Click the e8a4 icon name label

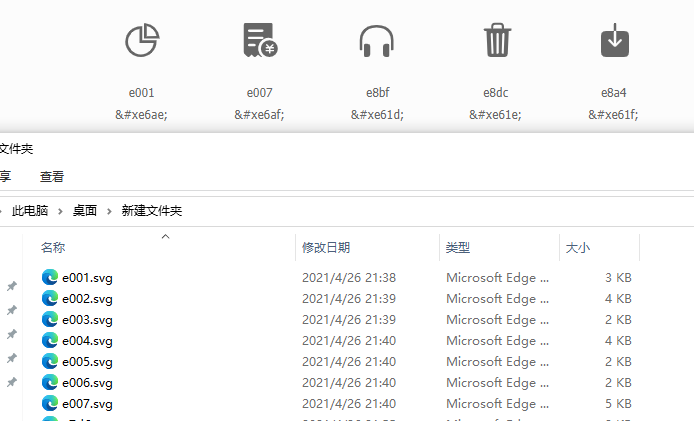pos(613,93)
